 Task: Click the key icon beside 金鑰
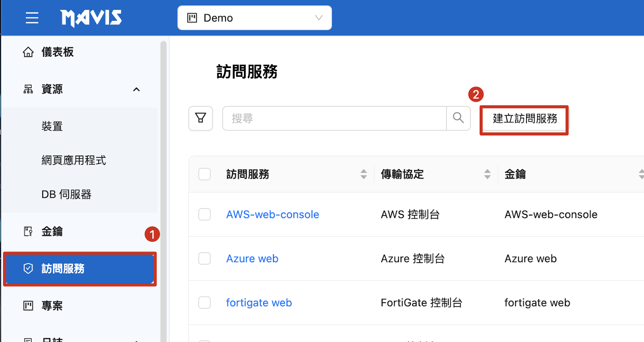(28, 232)
